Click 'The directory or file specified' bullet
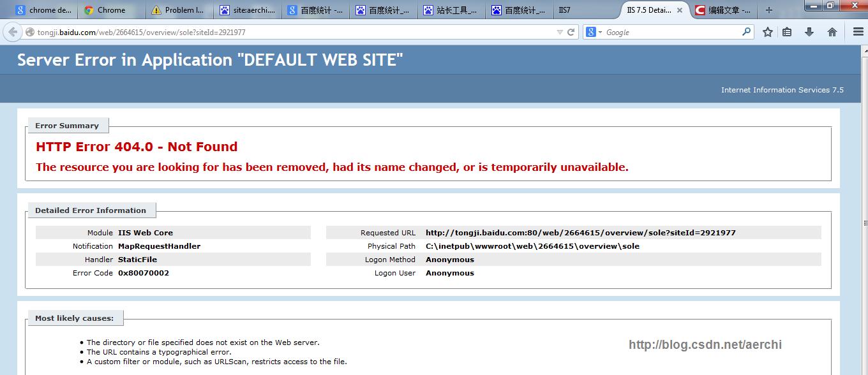 (203, 342)
